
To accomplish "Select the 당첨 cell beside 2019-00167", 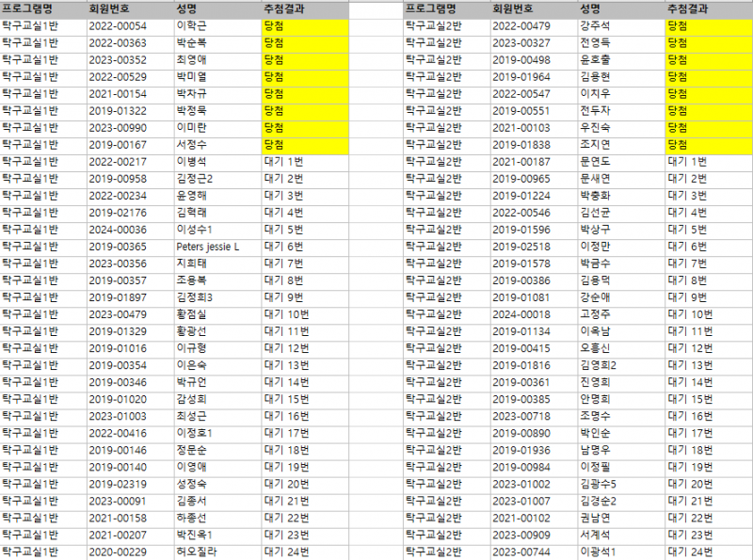I will tap(305, 145).
